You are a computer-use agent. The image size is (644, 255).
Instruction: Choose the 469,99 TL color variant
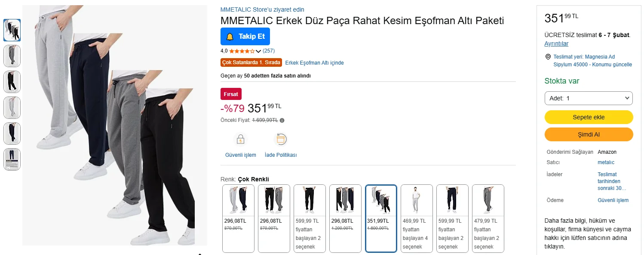417,218
